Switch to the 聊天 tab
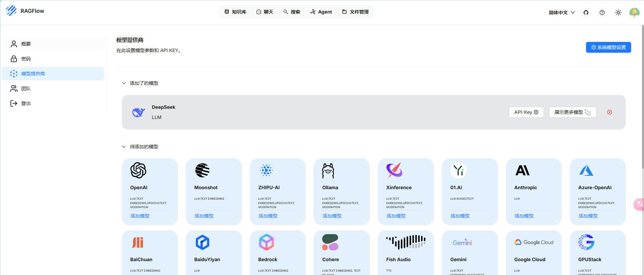 (x=265, y=12)
